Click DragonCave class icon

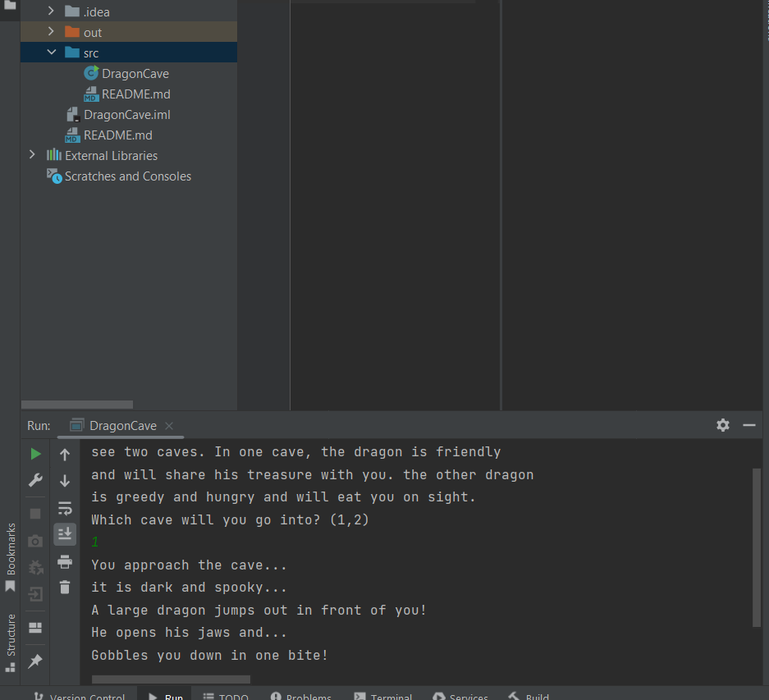point(91,73)
